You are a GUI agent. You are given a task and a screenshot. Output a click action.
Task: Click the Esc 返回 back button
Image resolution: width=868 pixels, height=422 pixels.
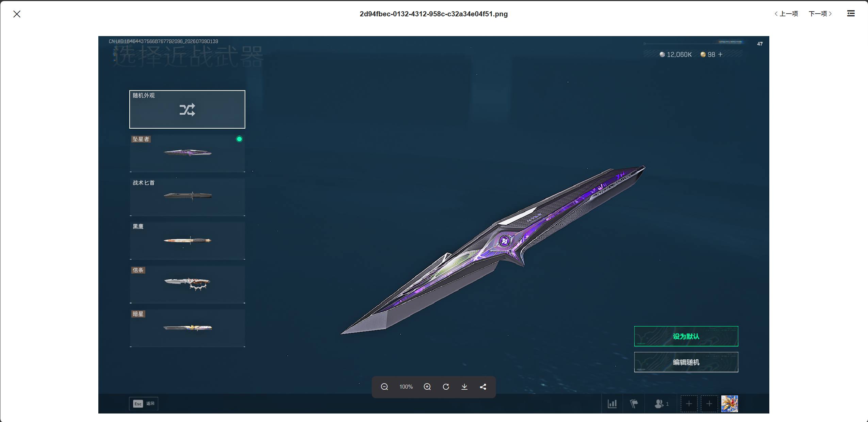144,404
